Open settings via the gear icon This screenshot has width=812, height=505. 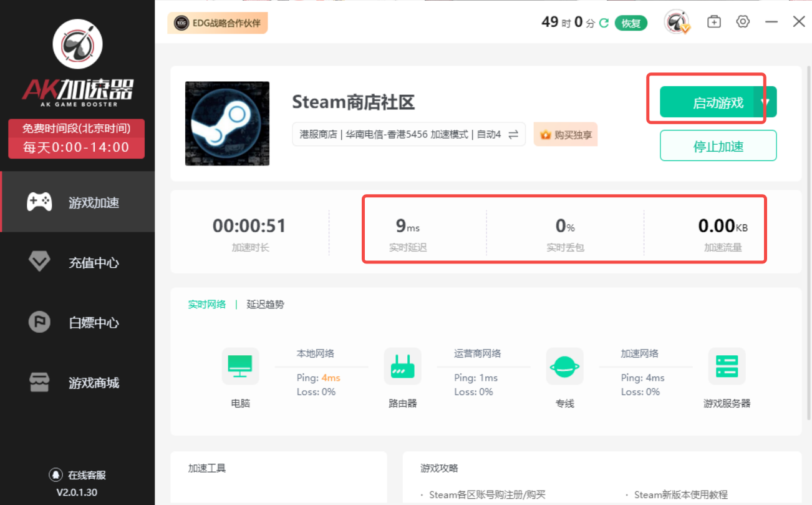[742, 22]
